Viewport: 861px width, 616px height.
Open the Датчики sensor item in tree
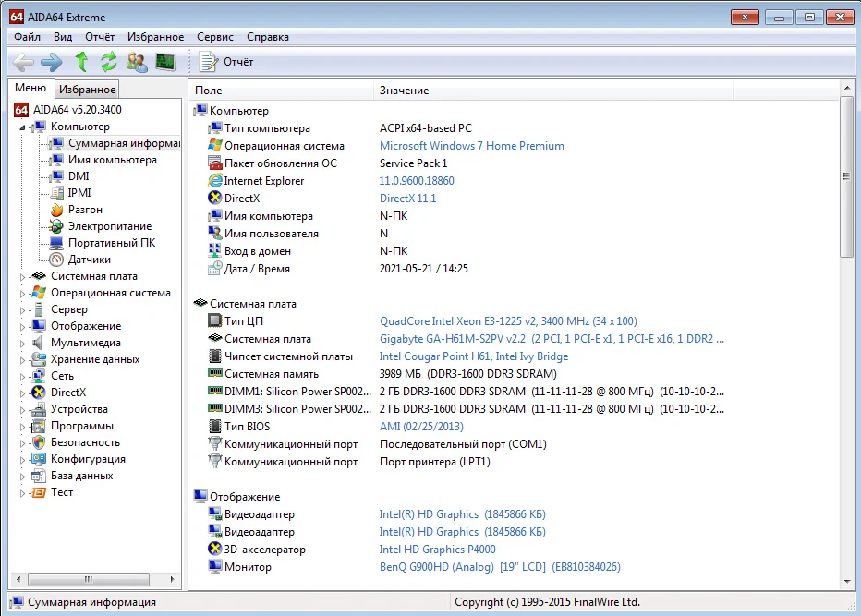(x=89, y=260)
